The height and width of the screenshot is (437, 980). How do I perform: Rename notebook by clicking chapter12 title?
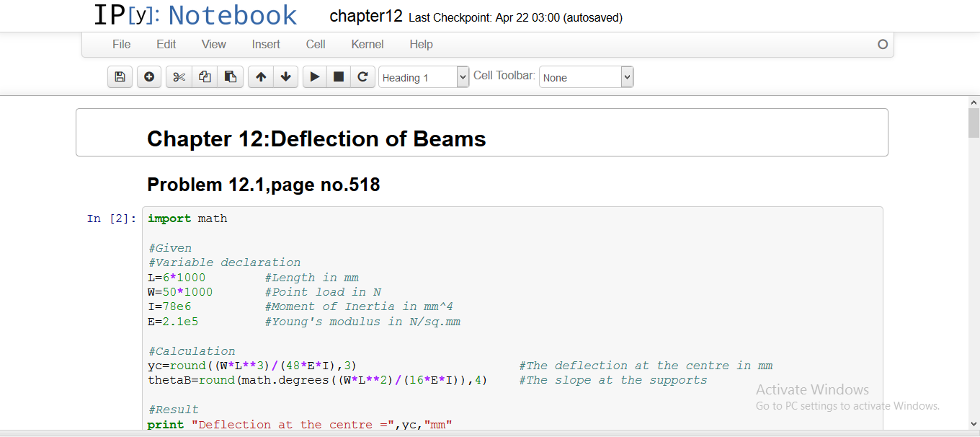click(x=365, y=17)
